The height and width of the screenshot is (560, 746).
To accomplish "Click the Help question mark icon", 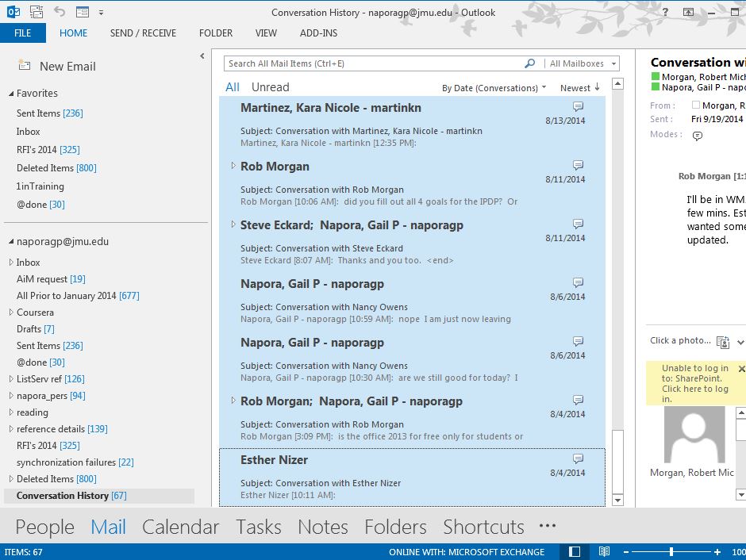I will 665,12.
